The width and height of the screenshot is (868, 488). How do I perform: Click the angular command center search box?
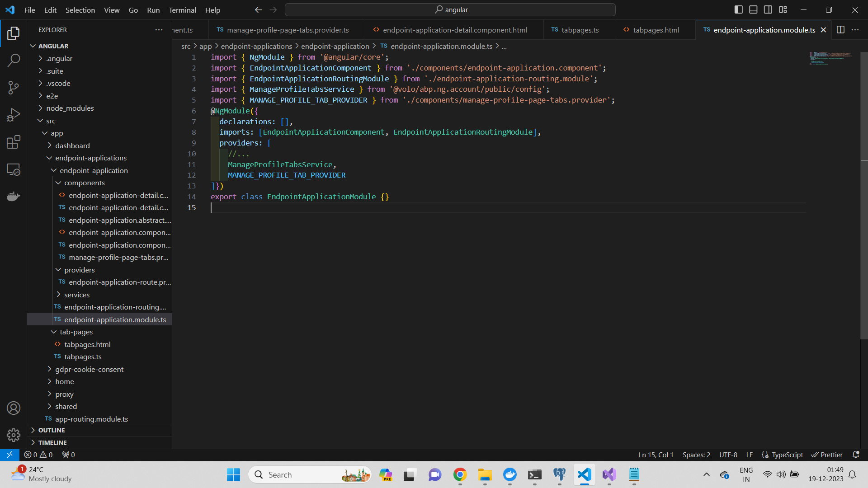[450, 9]
